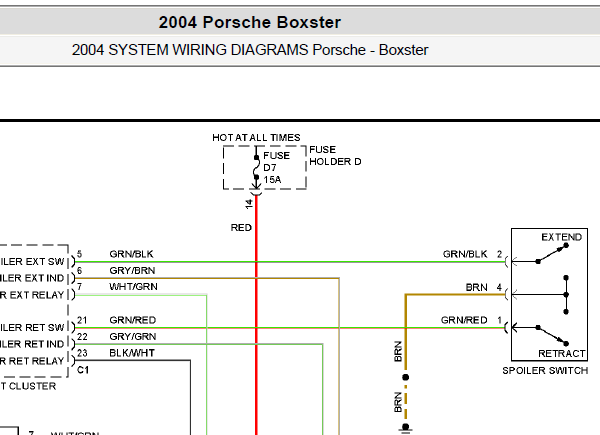Select the "RET RELAY" cluster terminal label
The image size is (600, 435).
[32, 361]
